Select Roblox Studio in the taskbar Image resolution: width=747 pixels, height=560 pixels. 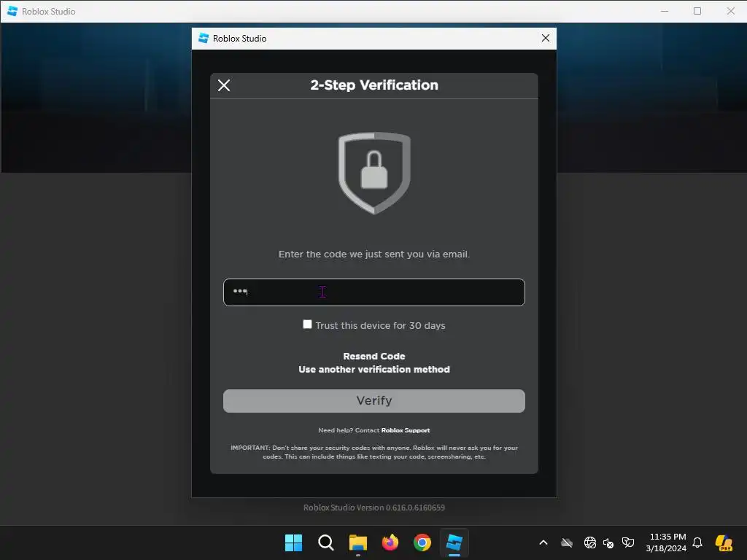click(454, 542)
